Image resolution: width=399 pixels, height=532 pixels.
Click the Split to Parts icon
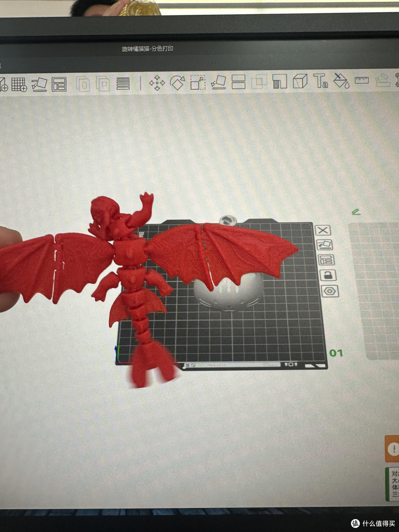point(103,84)
